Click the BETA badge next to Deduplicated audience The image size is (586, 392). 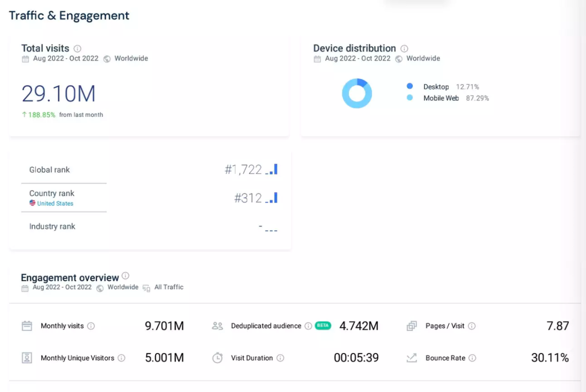click(323, 326)
